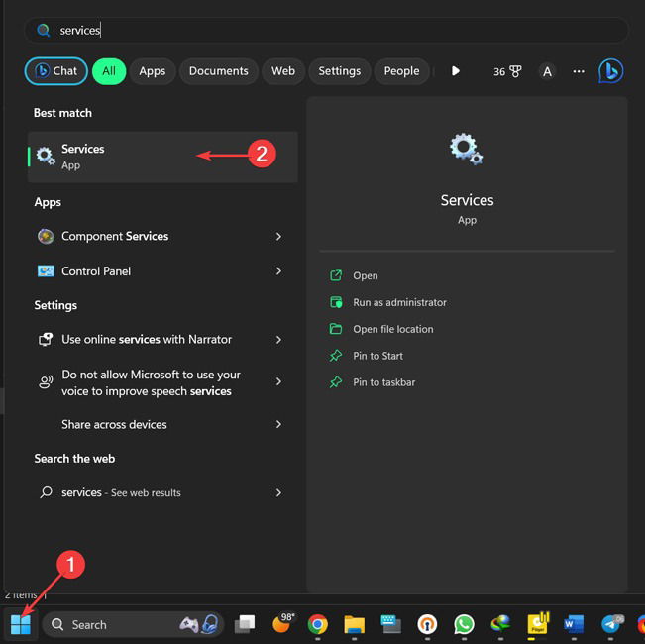Open the three-dots more options menu

pyautogui.click(x=579, y=71)
